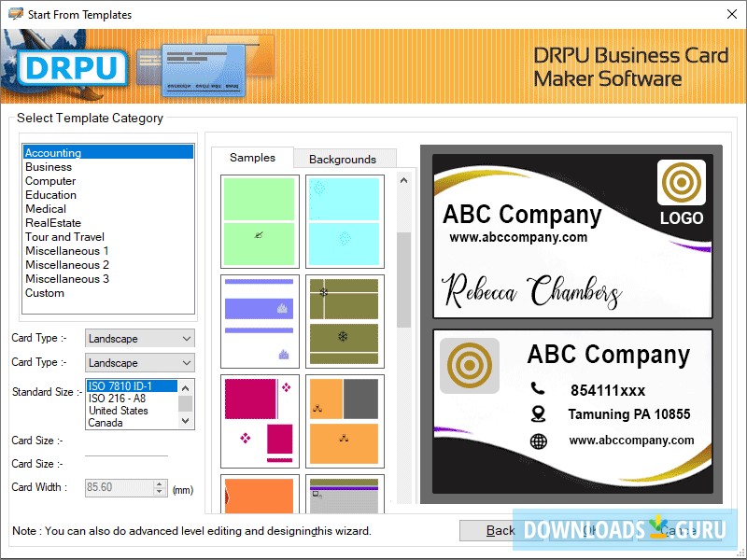The height and width of the screenshot is (560, 747).
Task: Click into the Card Width field
Action: tap(120, 487)
